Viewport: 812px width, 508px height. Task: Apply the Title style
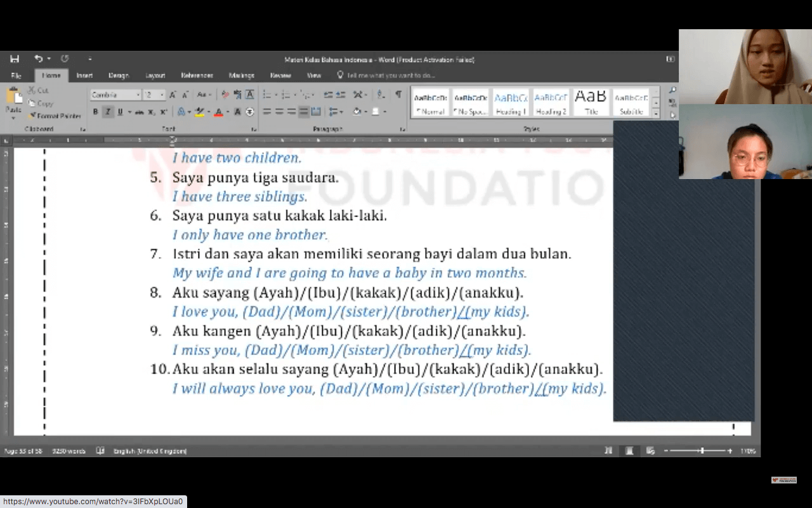[591, 103]
